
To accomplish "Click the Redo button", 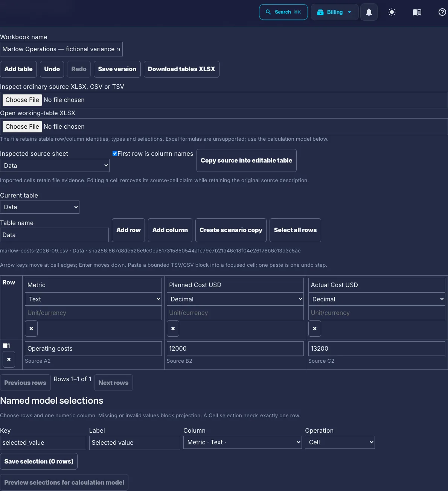I will click(79, 69).
